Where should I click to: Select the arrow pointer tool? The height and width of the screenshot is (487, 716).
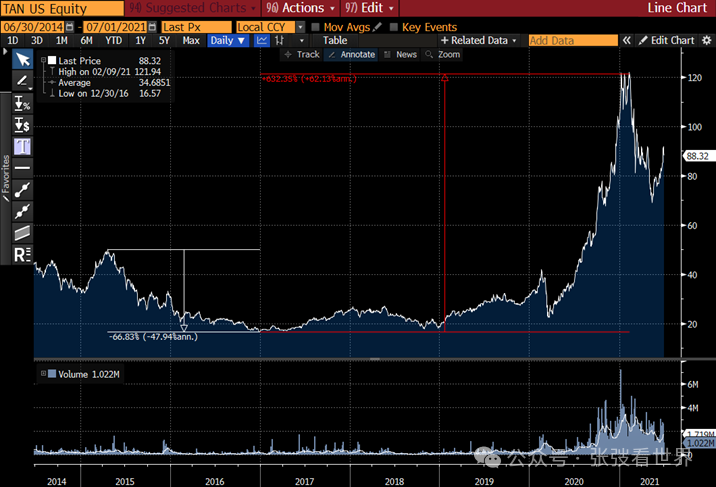[22, 59]
